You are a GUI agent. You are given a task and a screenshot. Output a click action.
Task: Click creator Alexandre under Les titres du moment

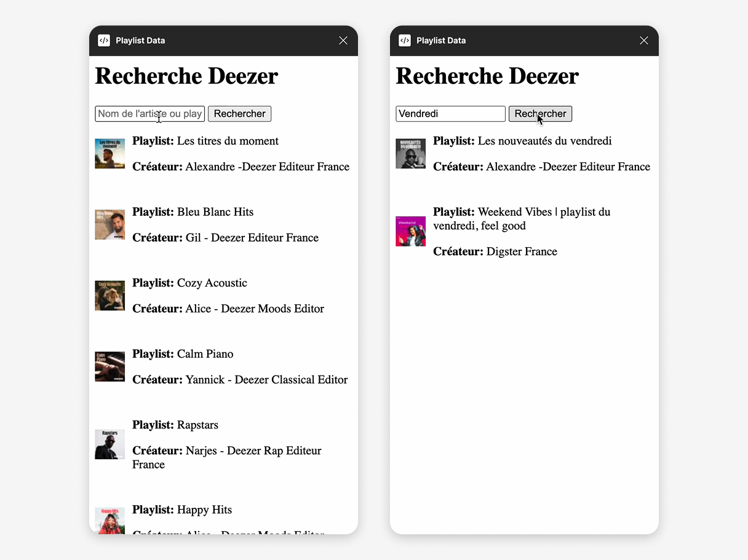click(x=268, y=167)
